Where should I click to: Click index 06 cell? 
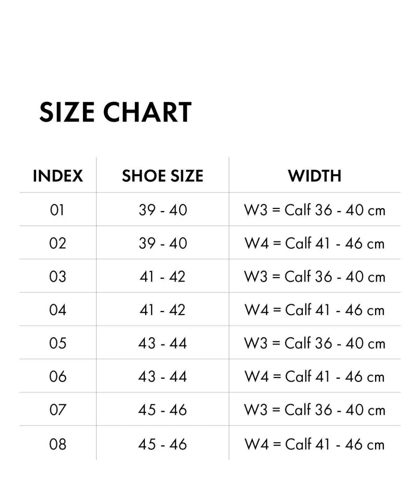(58, 376)
